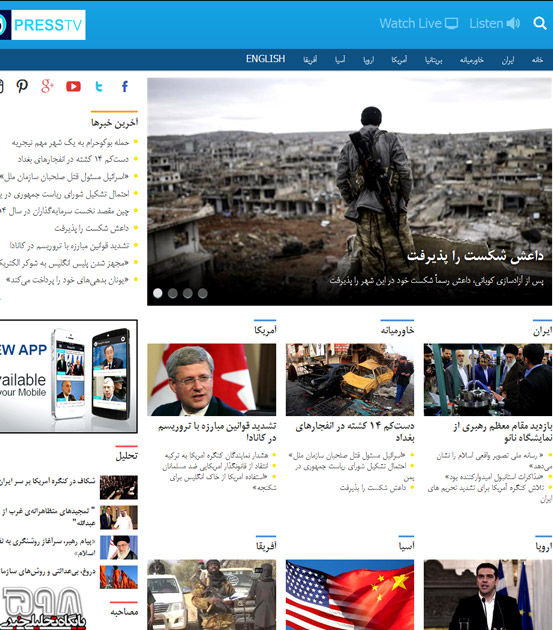The image size is (553, 630).
Task: Switch to the ENGLISH menu item
Action: point(265,59)
